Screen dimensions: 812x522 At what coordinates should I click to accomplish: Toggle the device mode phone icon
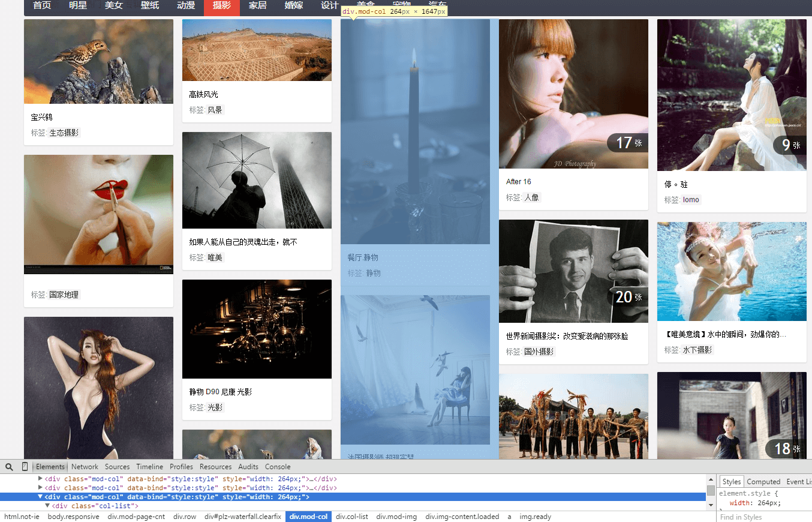[x=25, y=467]
